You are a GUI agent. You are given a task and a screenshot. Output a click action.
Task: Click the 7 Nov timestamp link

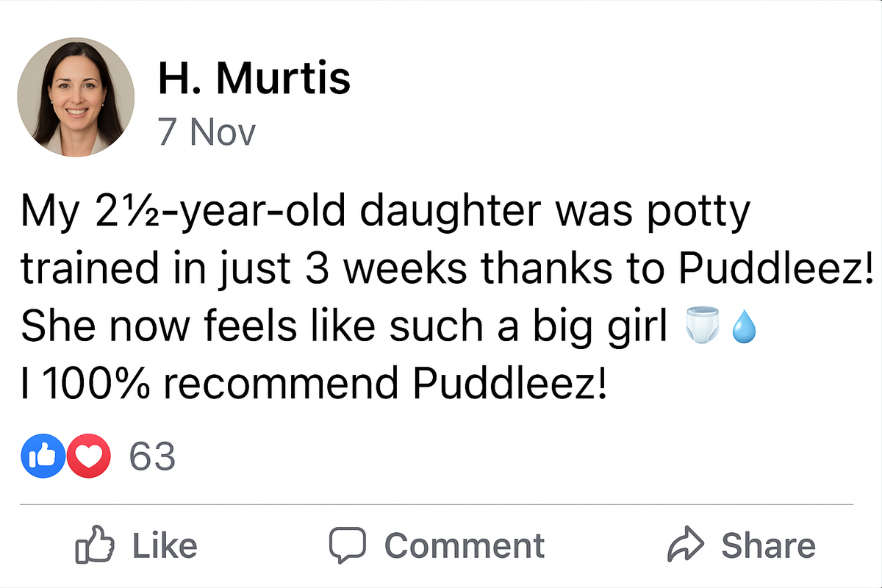tap(207, 132)
